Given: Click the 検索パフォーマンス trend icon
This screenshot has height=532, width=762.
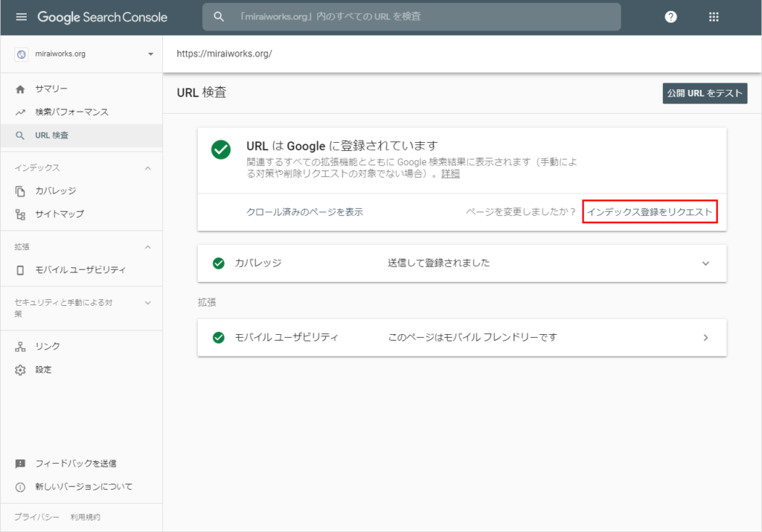Looking at the screenshot, I should (20, 112).
